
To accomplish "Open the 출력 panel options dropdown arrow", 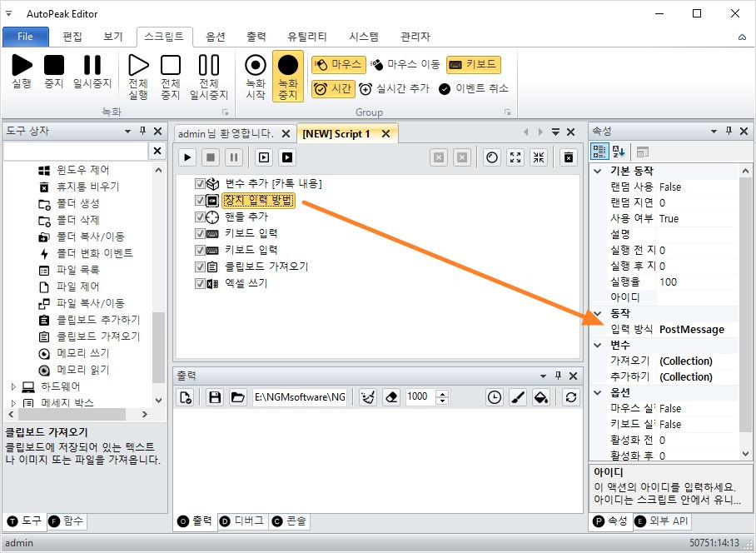I will (x=543, y=376).
